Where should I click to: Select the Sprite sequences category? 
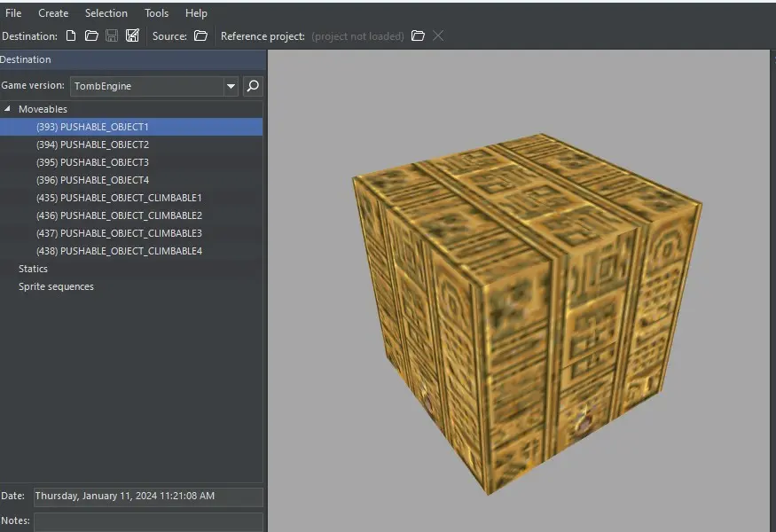pyautogui.click(x=56, y=286)
